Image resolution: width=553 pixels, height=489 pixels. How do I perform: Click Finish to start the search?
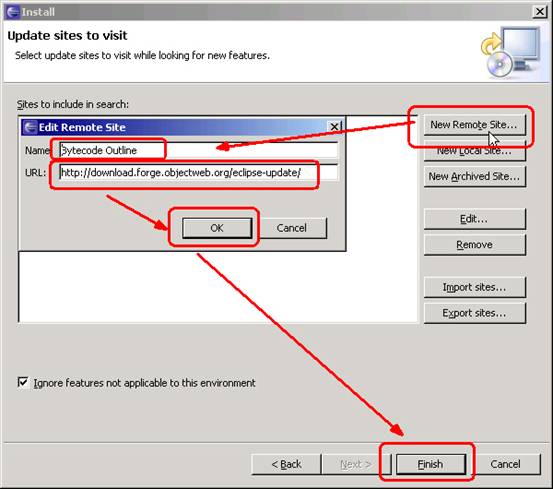430,464
